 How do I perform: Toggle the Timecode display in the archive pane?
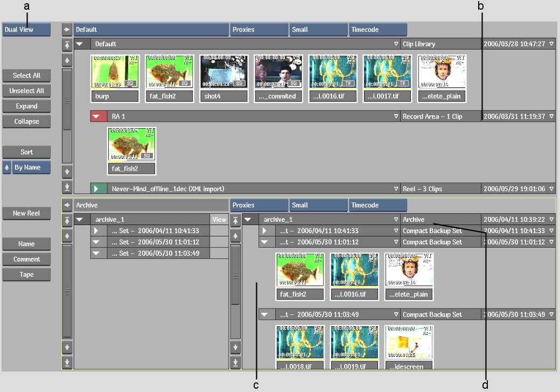pyautogui.click(x=377, y=205)
